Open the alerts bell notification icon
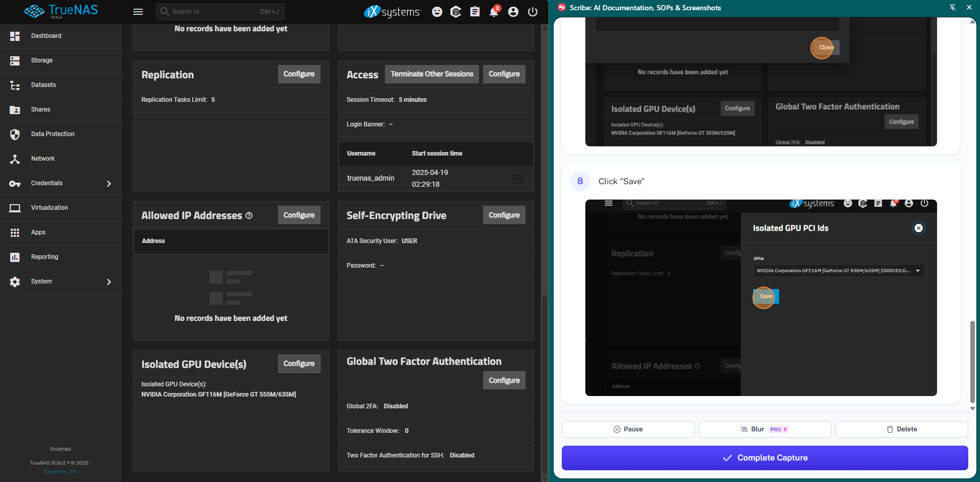The image size is (980, 482). 494,12
